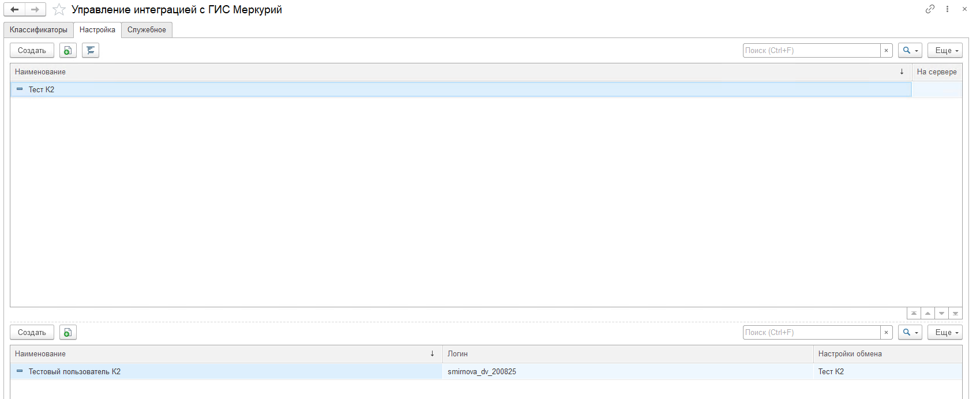Viewport: 980px width, 399px height.
Task: Click Создать above the exchange settings list
Action: pyautogui.click(x=32, y=51)
